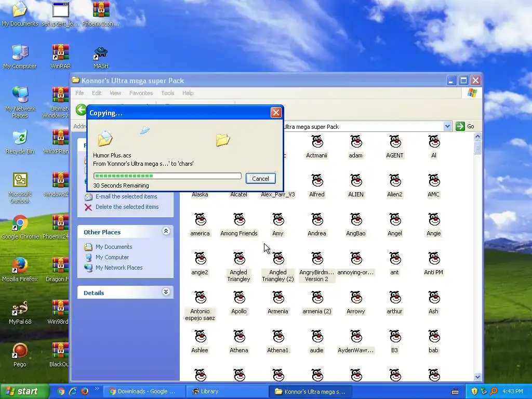Open the Edit menu
This screenshot has height=399, width=532.
click(97, 93)
